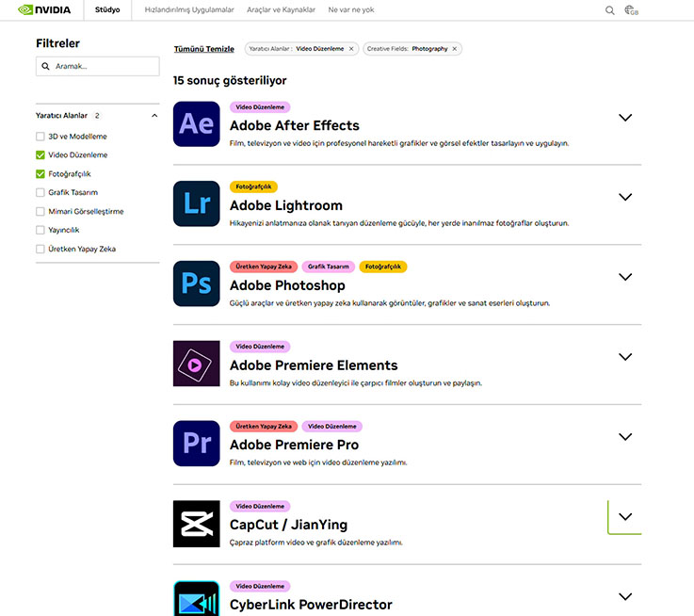This screenshot has height=616, width=694.
Task: Click Üretken Yapay Zeka tag on Premiere Pro
Action: click(x=264, y=427)
